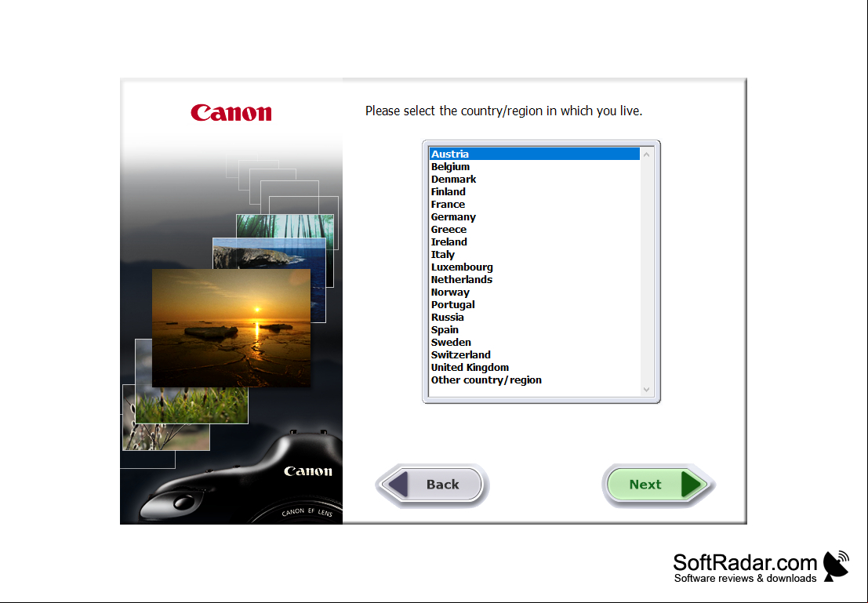Pick Greece in the region list
This screenshot has height=603, width=868.
pyautogui.click(x=534, y=229)
